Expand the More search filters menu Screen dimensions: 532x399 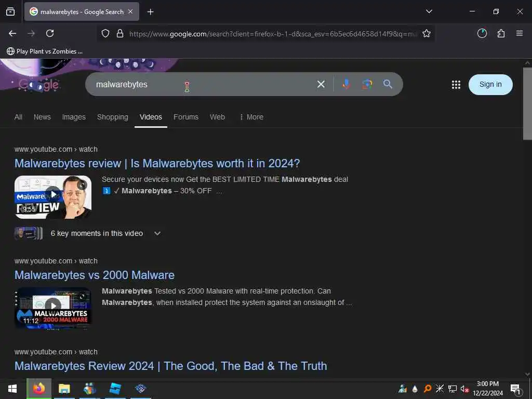(251, 117)
